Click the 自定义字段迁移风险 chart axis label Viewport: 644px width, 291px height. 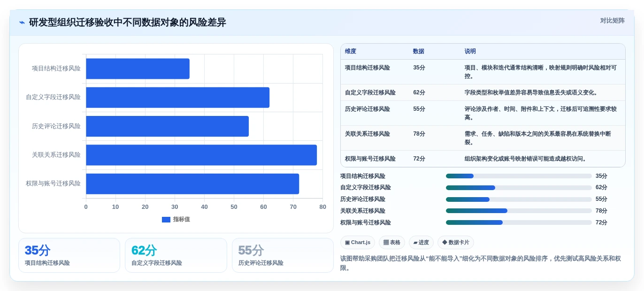pyautogui.click(x=54, y=97)
